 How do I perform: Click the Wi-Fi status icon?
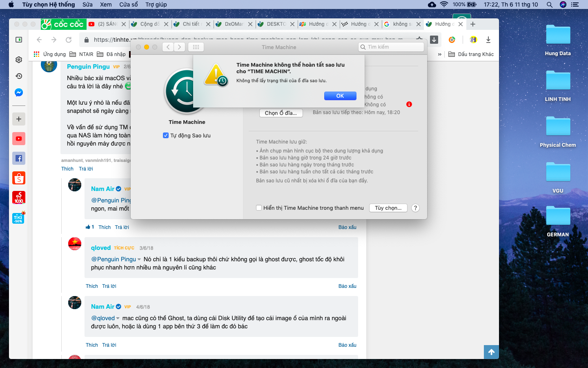tap(444, 4)
